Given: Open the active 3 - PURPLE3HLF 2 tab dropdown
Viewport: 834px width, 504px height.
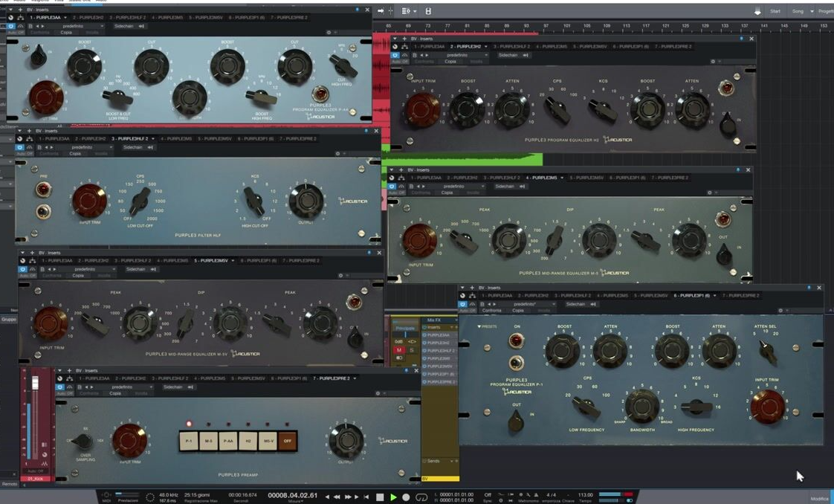Looking at the screenshot, I should [153, 139].
